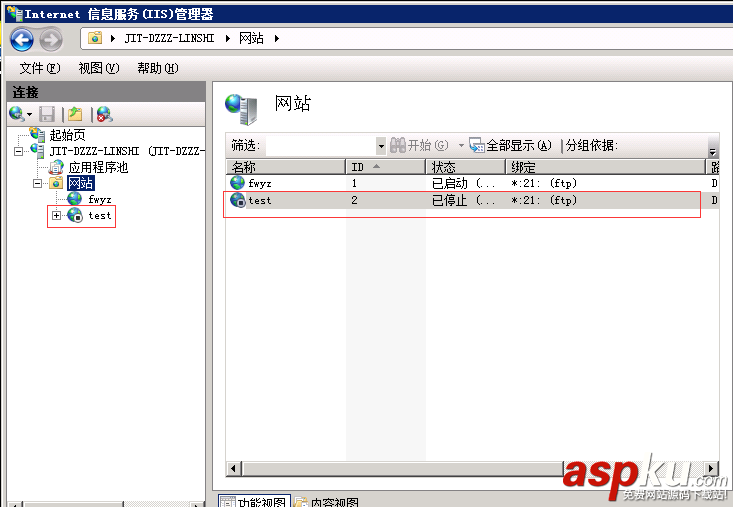733x507 pixels.
Task: Click the Show All icon
Action: pos(477,145)
